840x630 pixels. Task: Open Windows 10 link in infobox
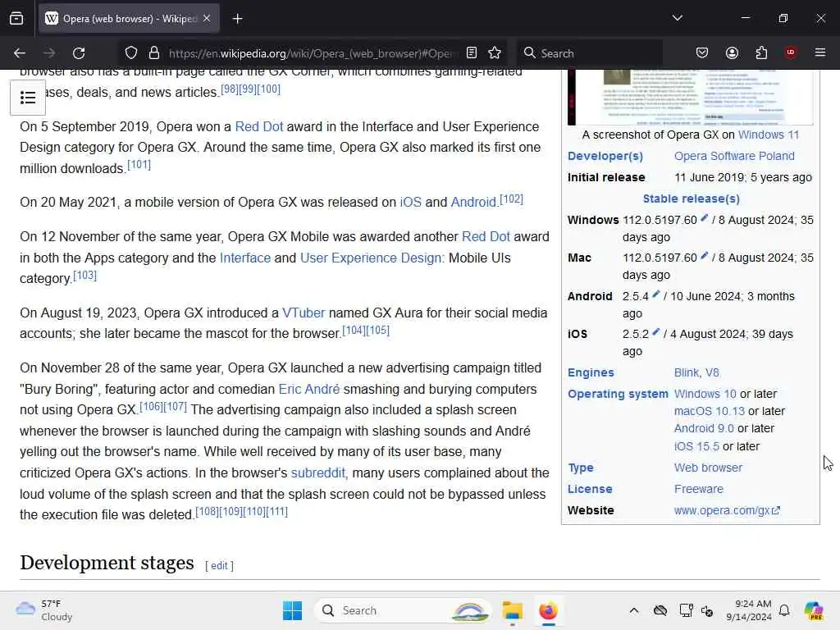pyautogui.click(x=705, y=394)
